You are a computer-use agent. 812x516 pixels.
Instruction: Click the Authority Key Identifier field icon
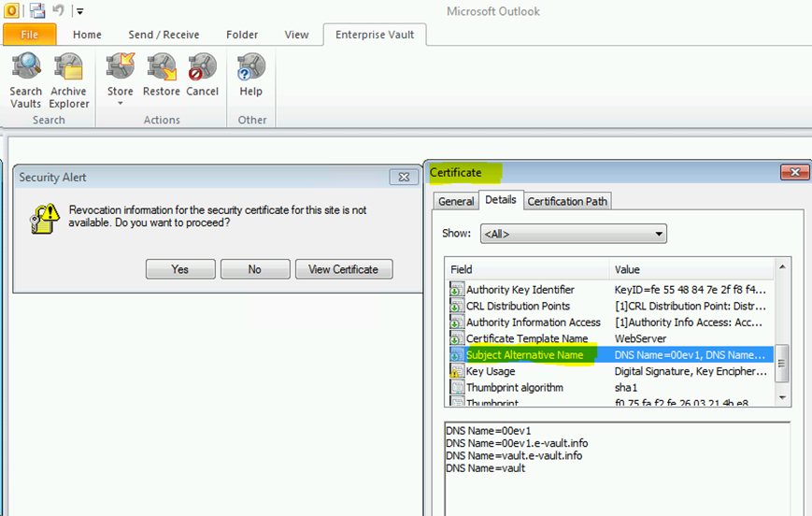coord(457,289)
